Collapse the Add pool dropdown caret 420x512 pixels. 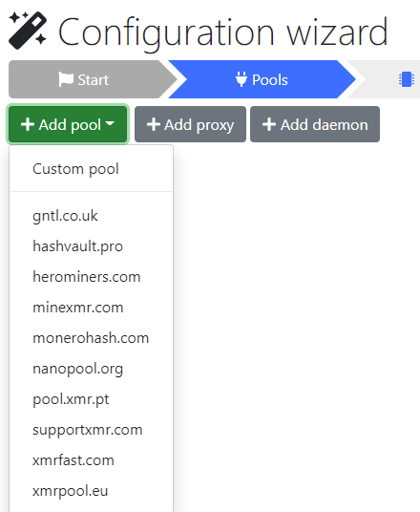[x=110, y=123]
